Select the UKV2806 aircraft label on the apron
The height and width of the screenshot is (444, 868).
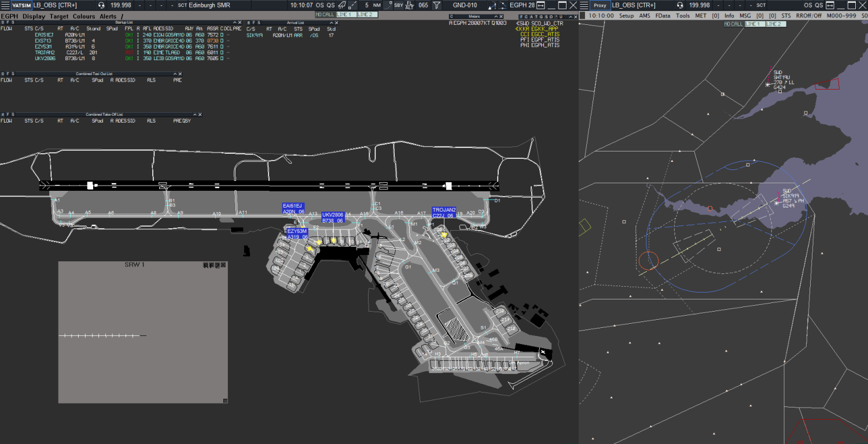point(333,217)
